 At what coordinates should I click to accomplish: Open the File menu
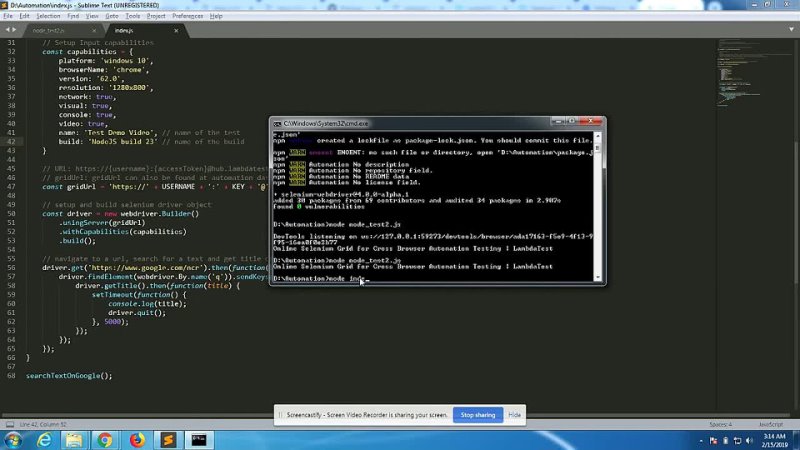(8, 16)
